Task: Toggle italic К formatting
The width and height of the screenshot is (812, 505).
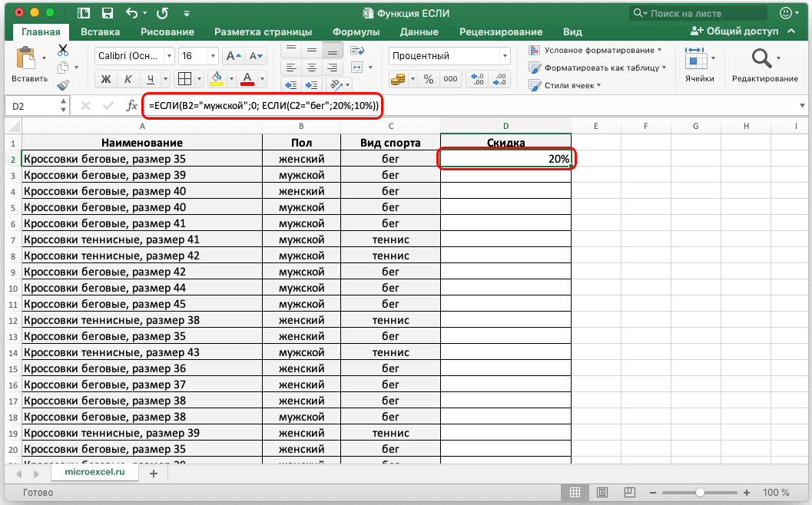Action: point(128,79)
